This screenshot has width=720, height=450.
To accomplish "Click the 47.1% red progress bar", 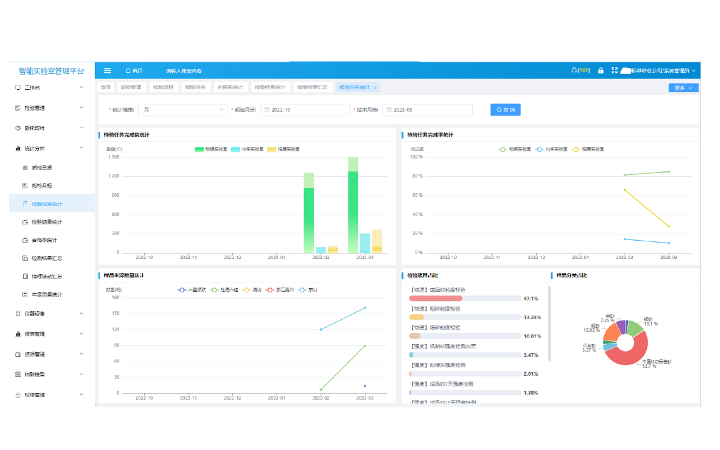I will [x=465, y=298].
